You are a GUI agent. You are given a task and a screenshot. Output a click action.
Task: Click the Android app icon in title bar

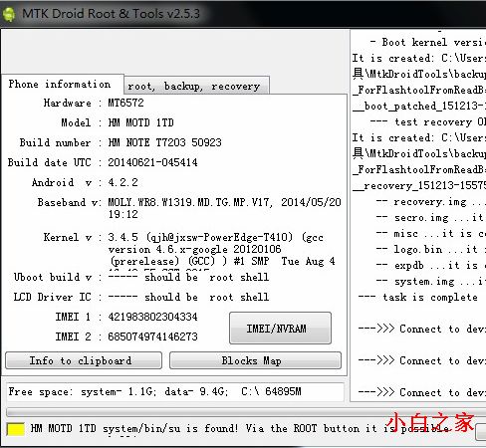pos(9,14)
